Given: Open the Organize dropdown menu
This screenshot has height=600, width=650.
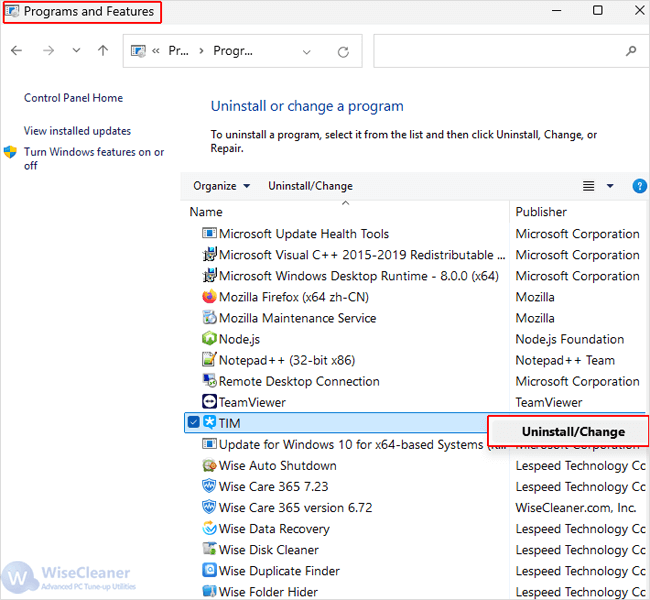Looking at the screenshot, I should tap(221, 186).
